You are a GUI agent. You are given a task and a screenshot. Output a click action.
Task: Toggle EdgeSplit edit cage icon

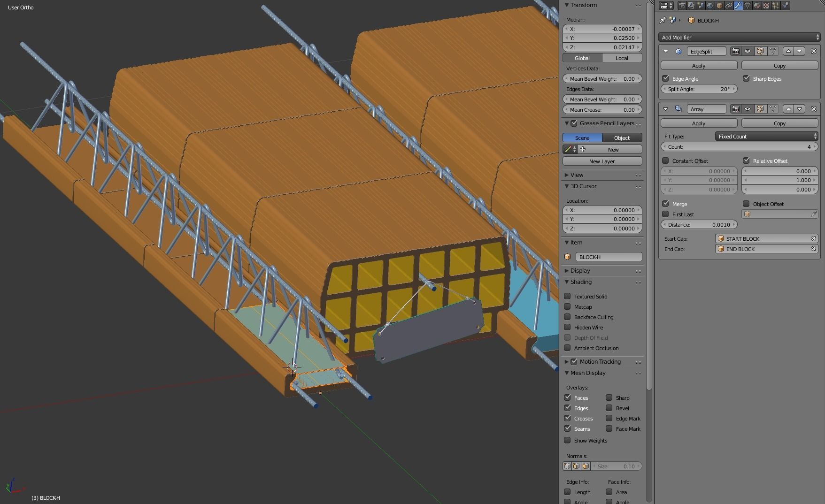point(773,51)
